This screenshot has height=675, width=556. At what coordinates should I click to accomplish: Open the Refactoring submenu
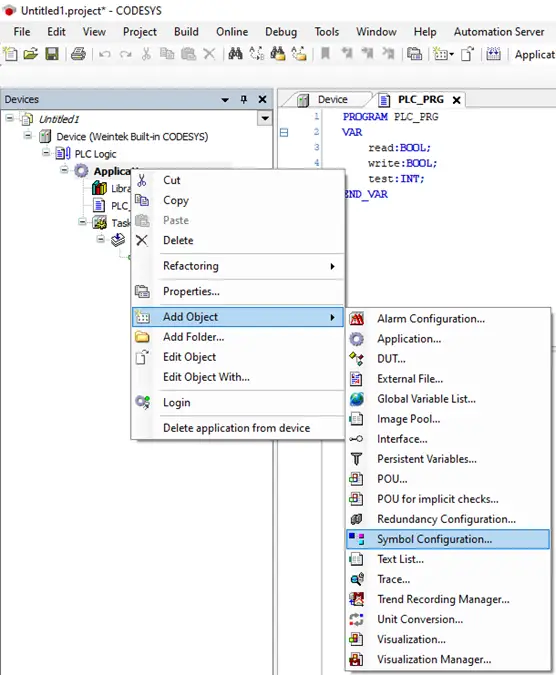click(238, 266)
